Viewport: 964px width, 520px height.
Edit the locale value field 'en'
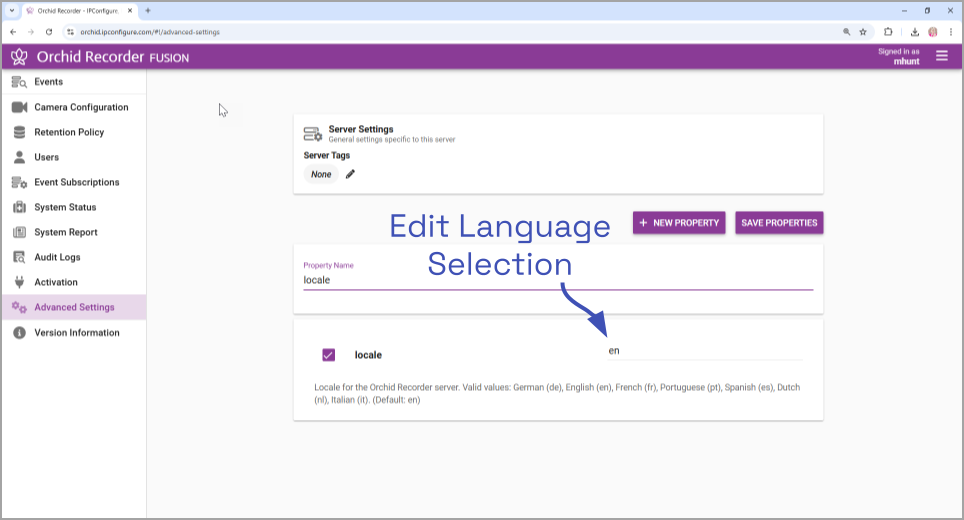(x=705, y=351)
